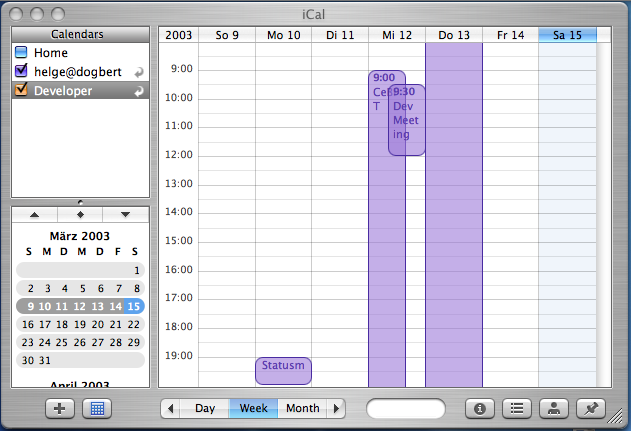This screenshot has height=431, width=631.
Task: Click the Do 13 column header
Action: [x=454, y=35]
